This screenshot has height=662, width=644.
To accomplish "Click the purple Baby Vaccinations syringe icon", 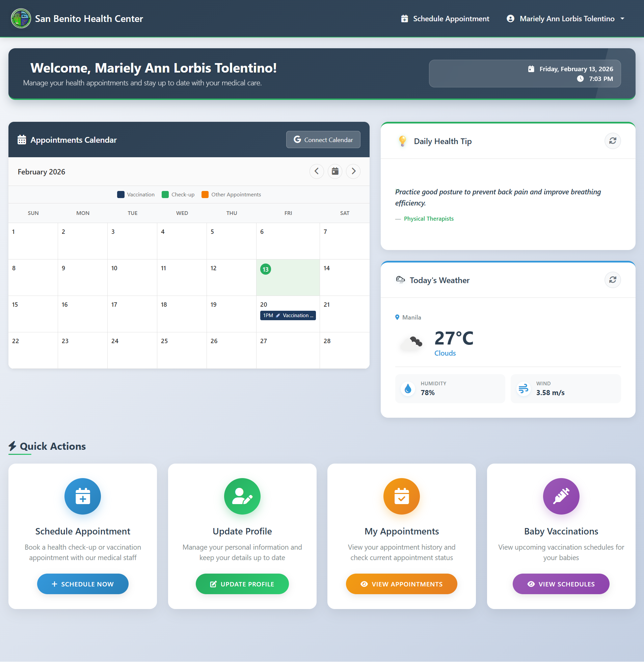I will pyautogui.click(x=560, y=496).
